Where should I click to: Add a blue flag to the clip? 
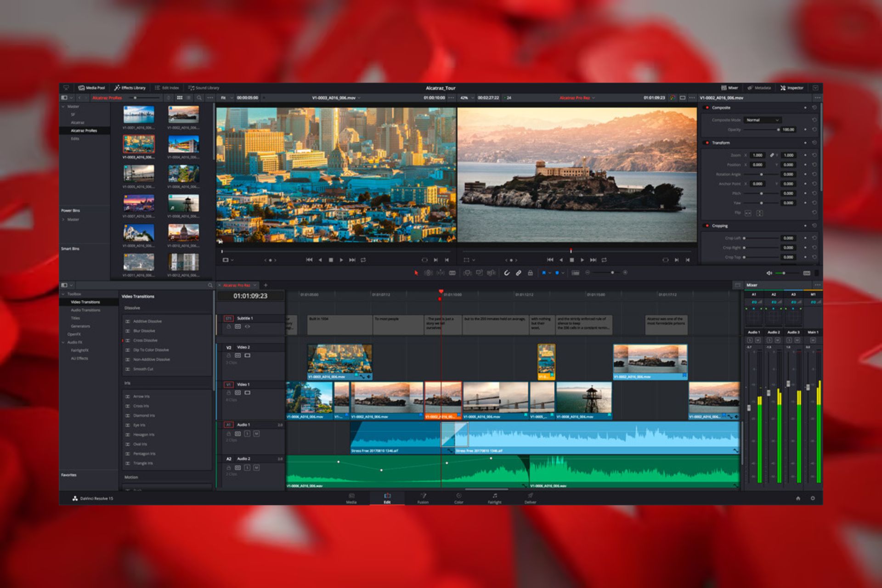pos(544,273)
